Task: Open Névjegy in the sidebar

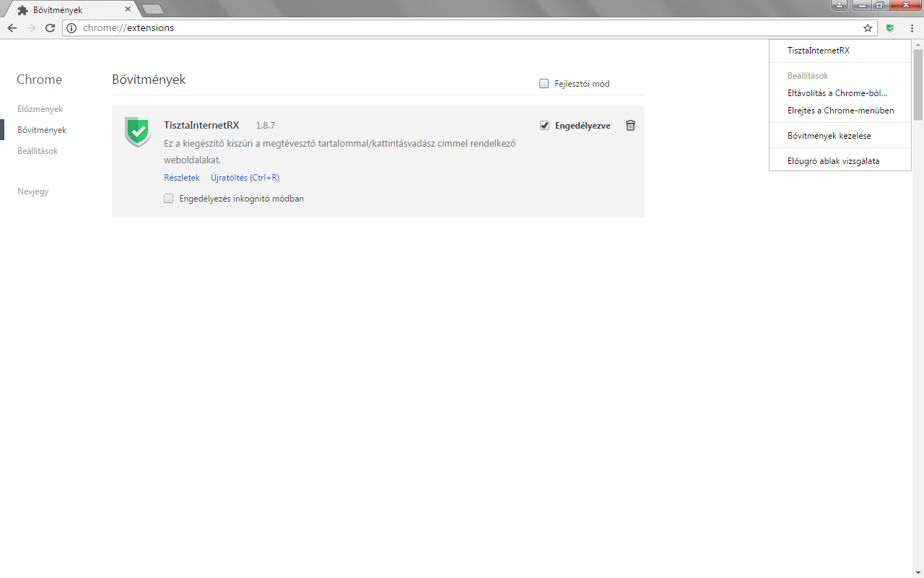Action: tap(32, 191)
